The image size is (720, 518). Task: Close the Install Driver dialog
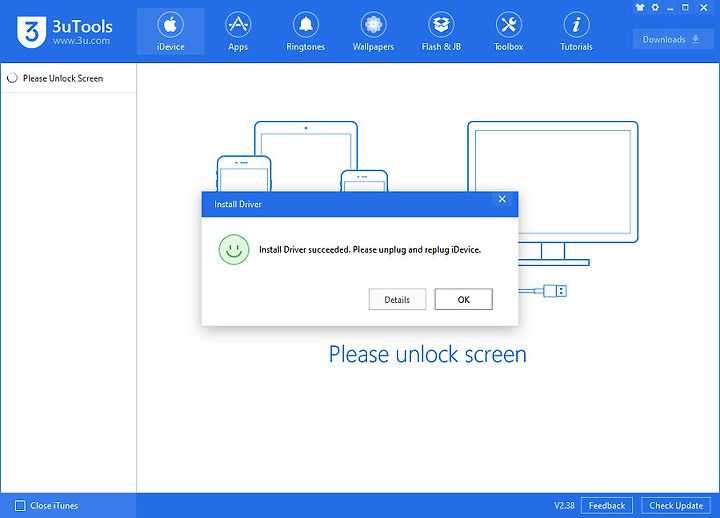click(x=502, y=199)
